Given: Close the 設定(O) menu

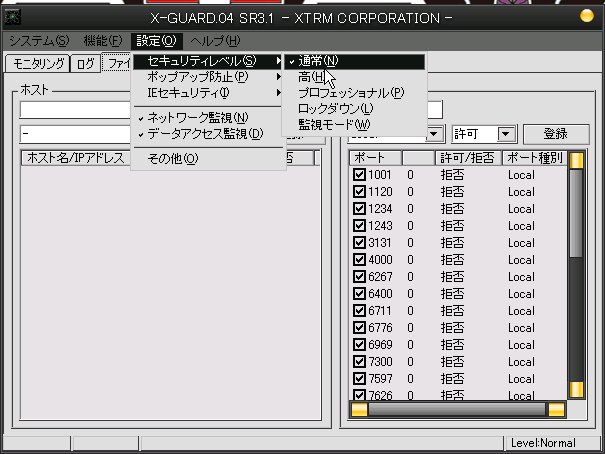Looking at the screenshot, I should coord(156,41).
